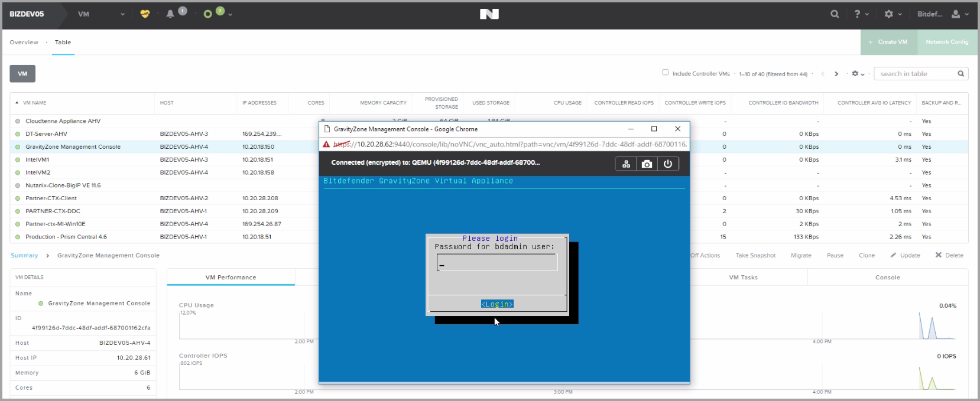Image resolution: width=980 pixels, height=401 pixels.
Task: Click the cluster health heart icon
Action: pos(145,14)
